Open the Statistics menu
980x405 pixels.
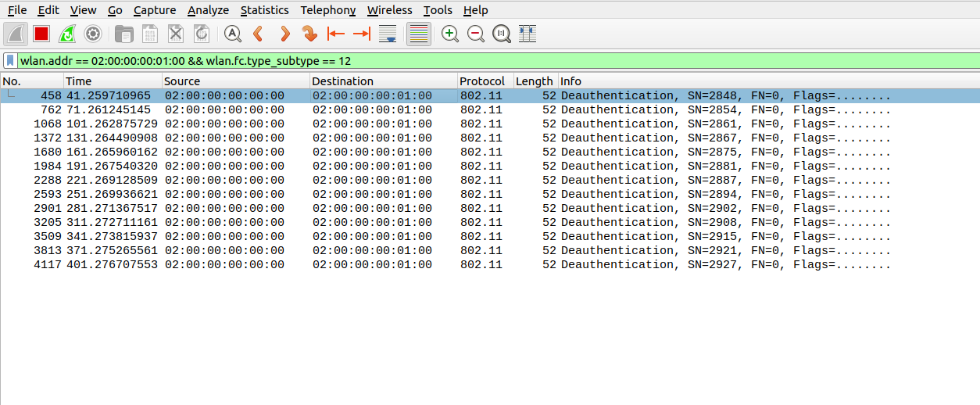tap(264, 10)
